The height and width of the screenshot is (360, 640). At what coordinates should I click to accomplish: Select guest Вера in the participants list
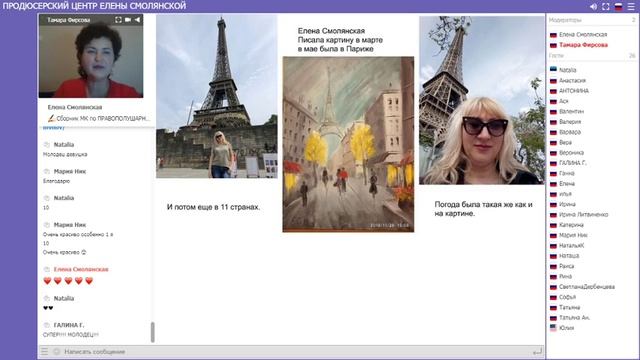[x=565, y=142]
